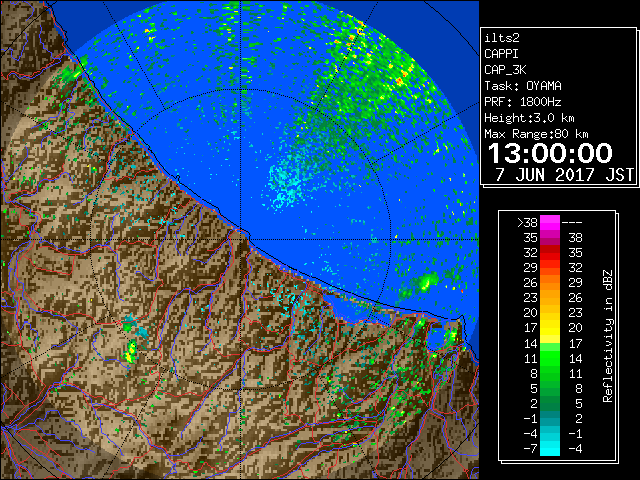Click the 'CAP_3K' label

pos(505,70)
